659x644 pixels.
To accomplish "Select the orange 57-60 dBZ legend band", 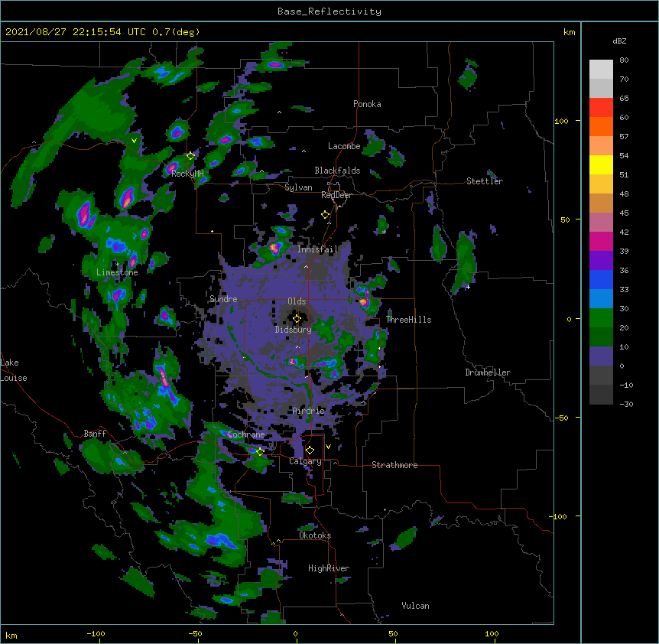I will 601,126.
